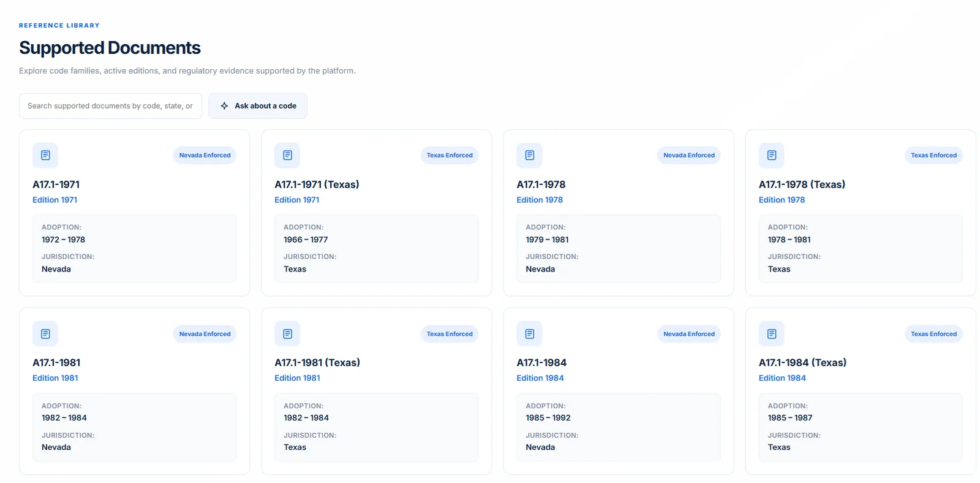Screen dimensions: 980x483
Task: Open the A17.1-1971 card title
Action: coord(56,184)
